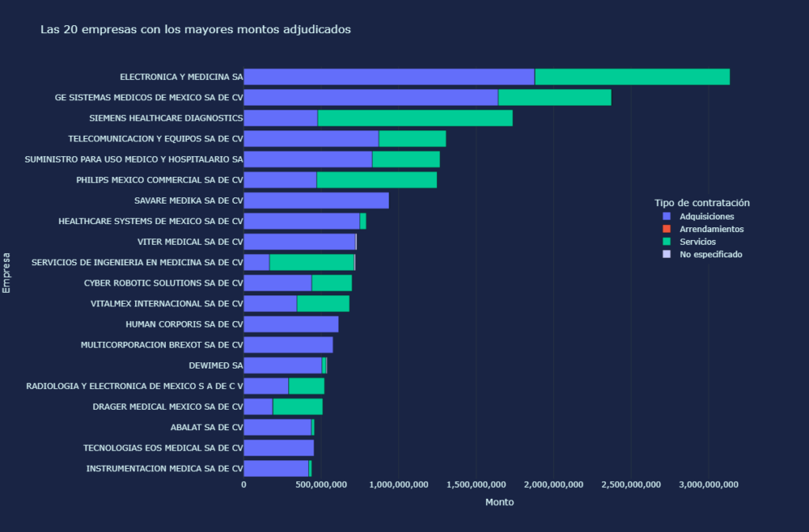Click the chart title text
The width and height of the screenshot is (809, 532).
coord(196,29)
